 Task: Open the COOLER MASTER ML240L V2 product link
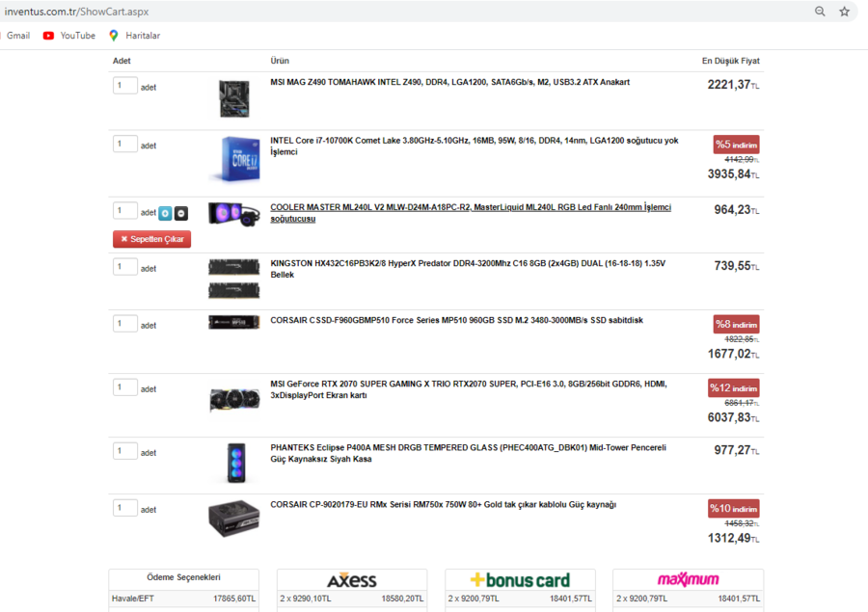[471, 213]
